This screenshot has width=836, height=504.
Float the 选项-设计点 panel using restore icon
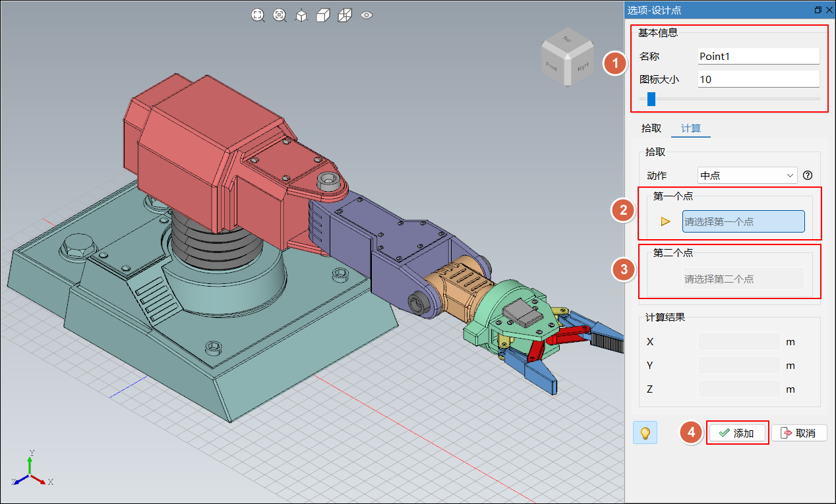pos(818,10)
